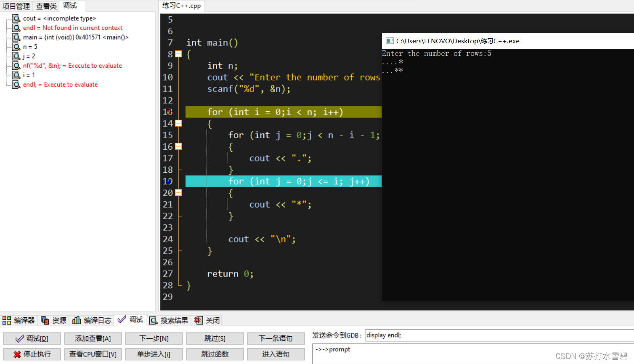Collapse the fold marker at line 16
634x364 pixels.
pos(178,146)
